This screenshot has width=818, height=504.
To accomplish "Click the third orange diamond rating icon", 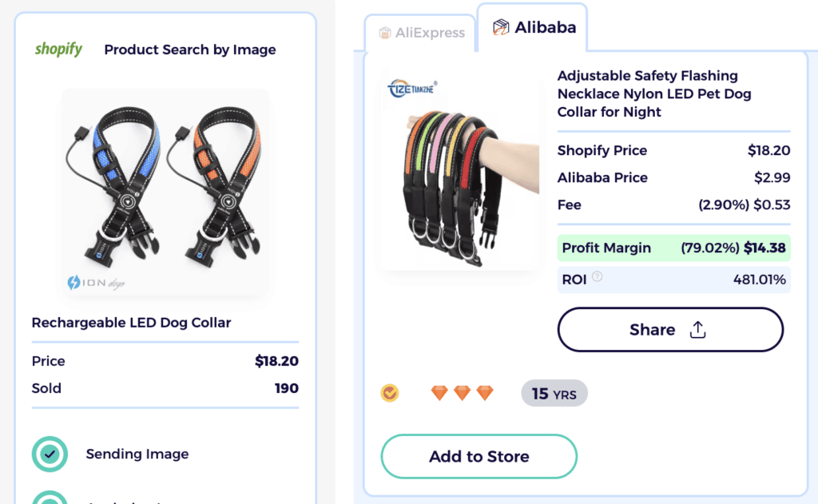I will 485,393.
